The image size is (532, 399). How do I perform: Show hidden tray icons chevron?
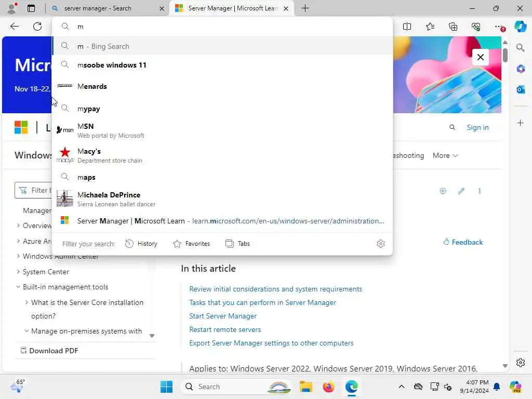click(402, 387)
